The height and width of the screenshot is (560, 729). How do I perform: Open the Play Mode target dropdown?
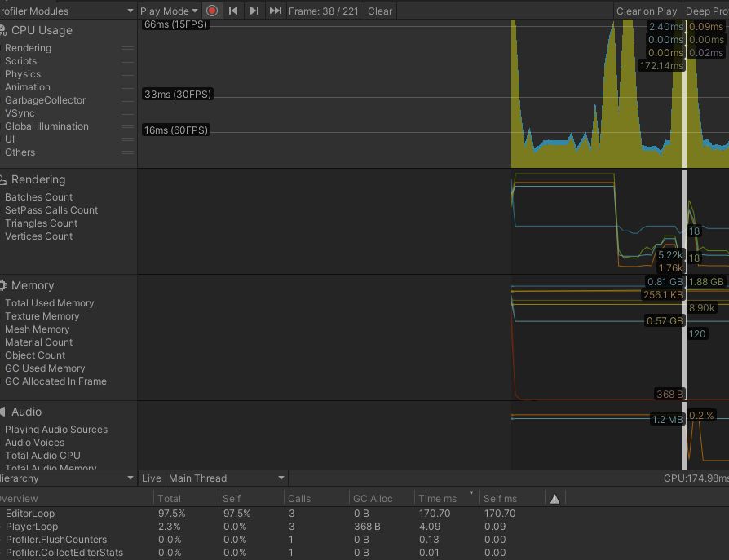169,11
